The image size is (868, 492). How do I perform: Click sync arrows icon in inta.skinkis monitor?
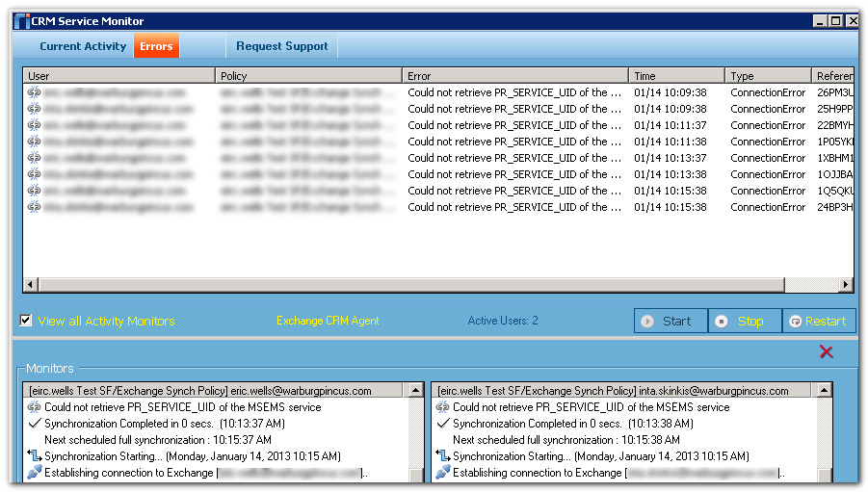442,456
